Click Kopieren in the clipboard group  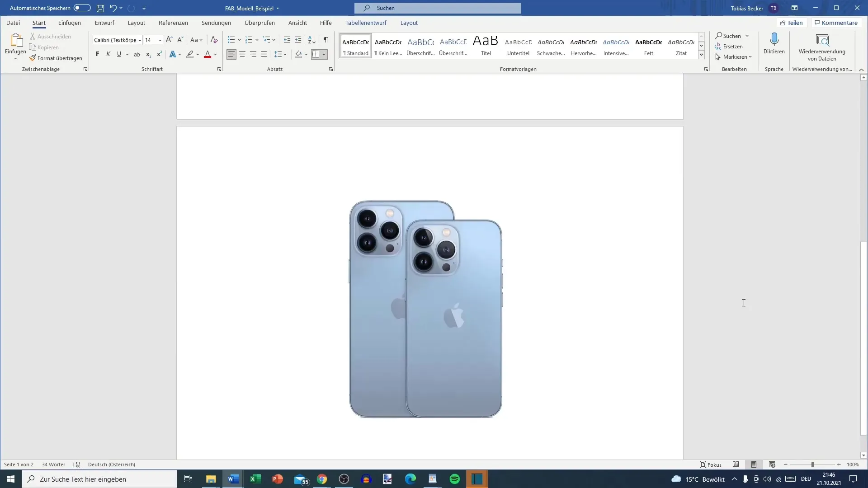pos(44,47)
